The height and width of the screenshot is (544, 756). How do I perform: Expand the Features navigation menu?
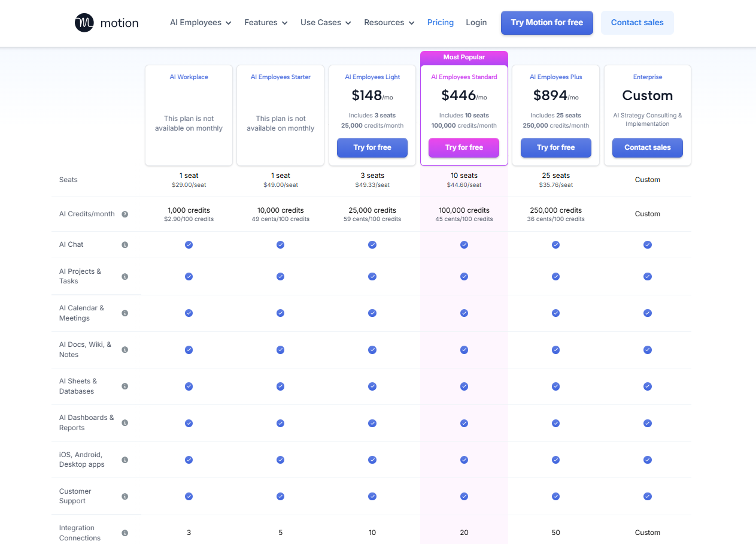266,23
